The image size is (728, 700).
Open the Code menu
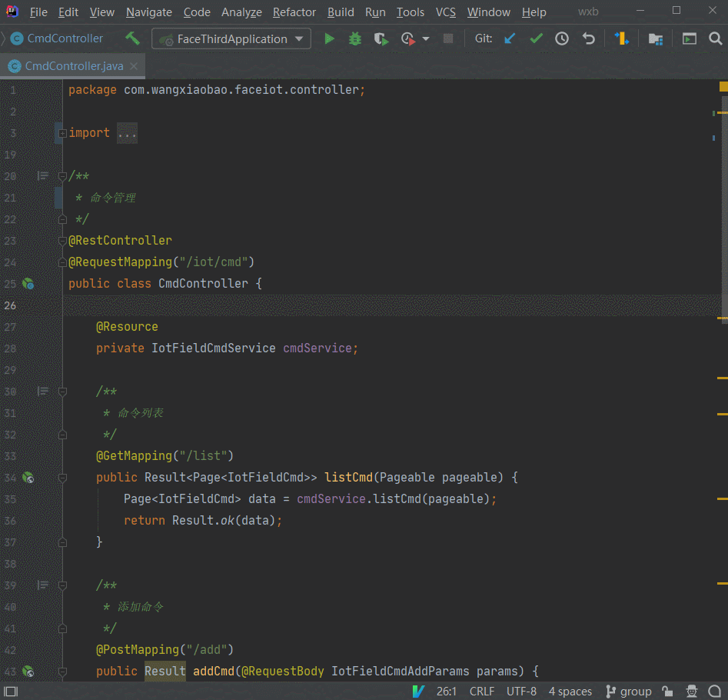197,12
